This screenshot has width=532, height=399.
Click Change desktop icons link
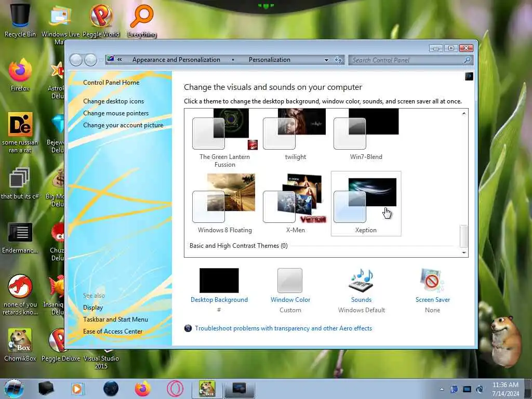coord(113,101)
